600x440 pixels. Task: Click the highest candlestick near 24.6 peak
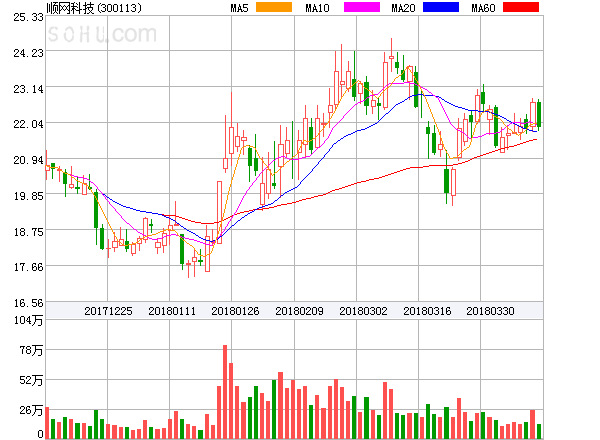391,57
